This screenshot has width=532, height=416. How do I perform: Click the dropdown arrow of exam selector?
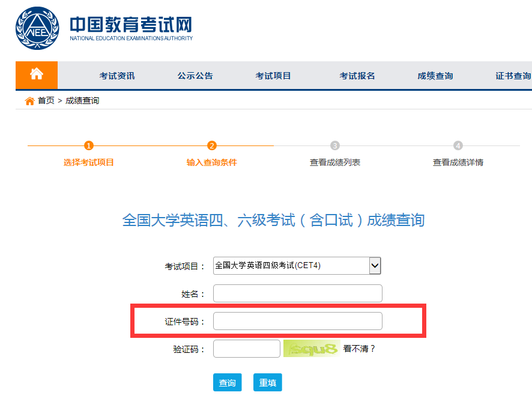coord(375,266)
